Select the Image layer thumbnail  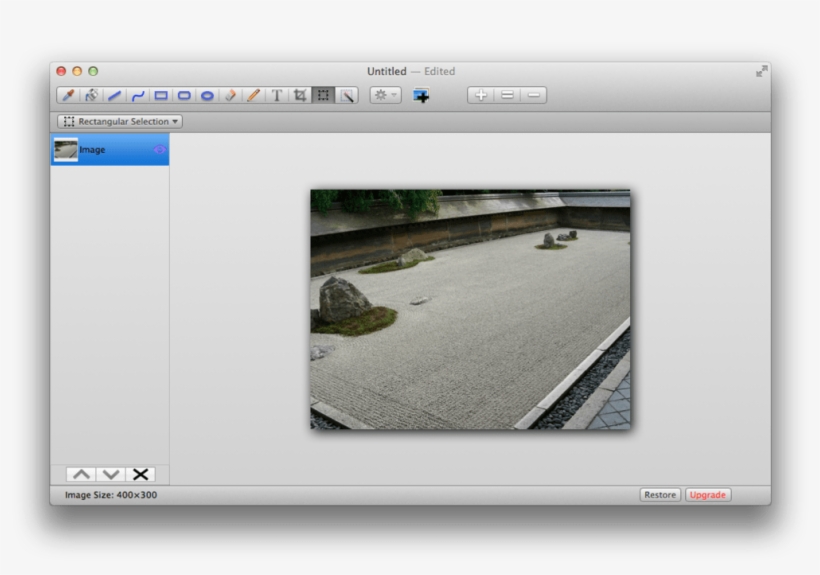coord(66,150)
